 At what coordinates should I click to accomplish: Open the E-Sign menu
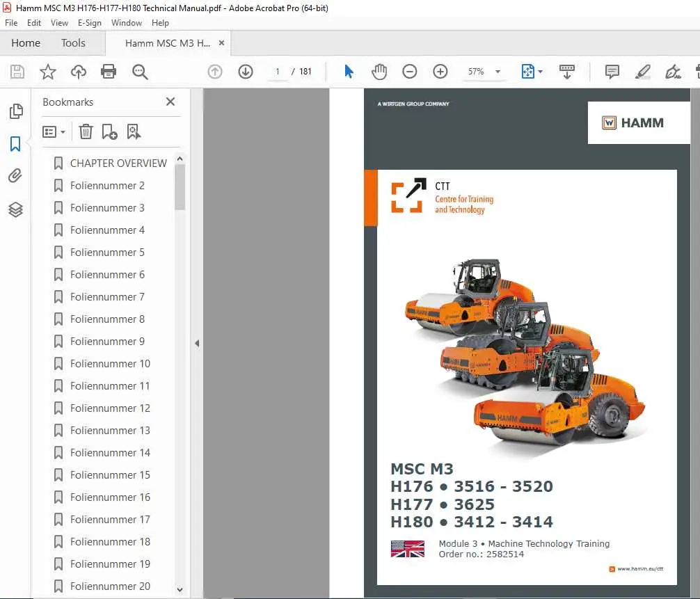(89, 23)
